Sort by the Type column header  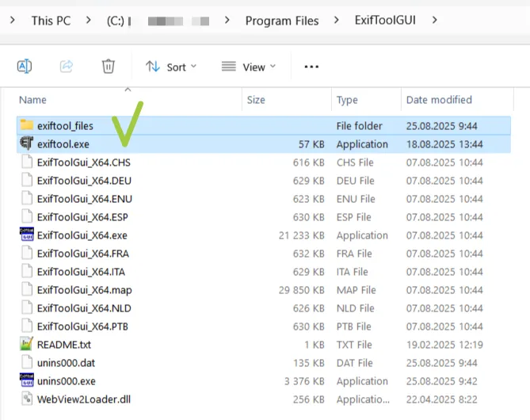[x=347, y=100]
